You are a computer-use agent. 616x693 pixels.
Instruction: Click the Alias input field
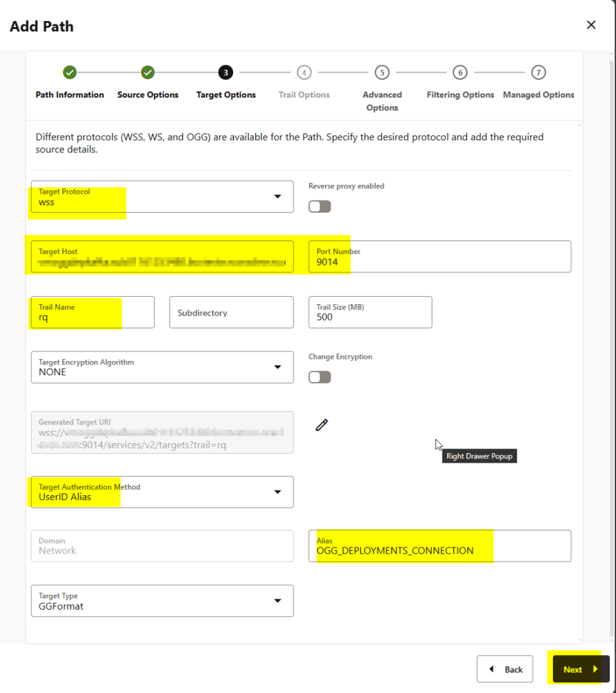tap(439, 546)
